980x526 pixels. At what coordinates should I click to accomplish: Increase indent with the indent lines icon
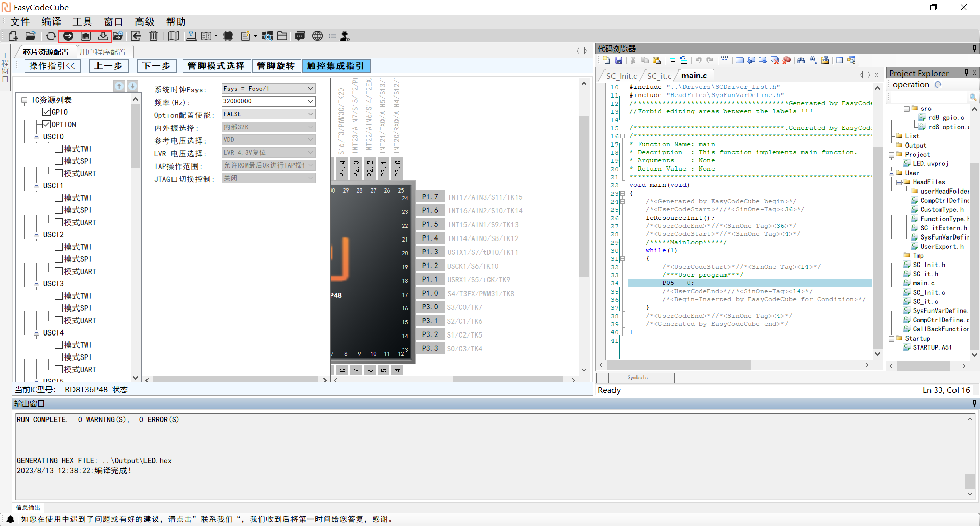[672, 60]
